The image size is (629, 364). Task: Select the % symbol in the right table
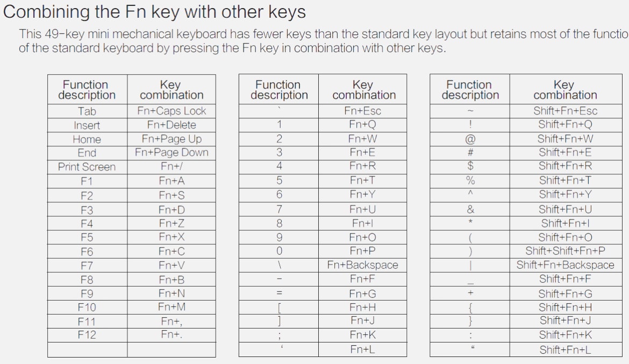click(x=470, y=181)
